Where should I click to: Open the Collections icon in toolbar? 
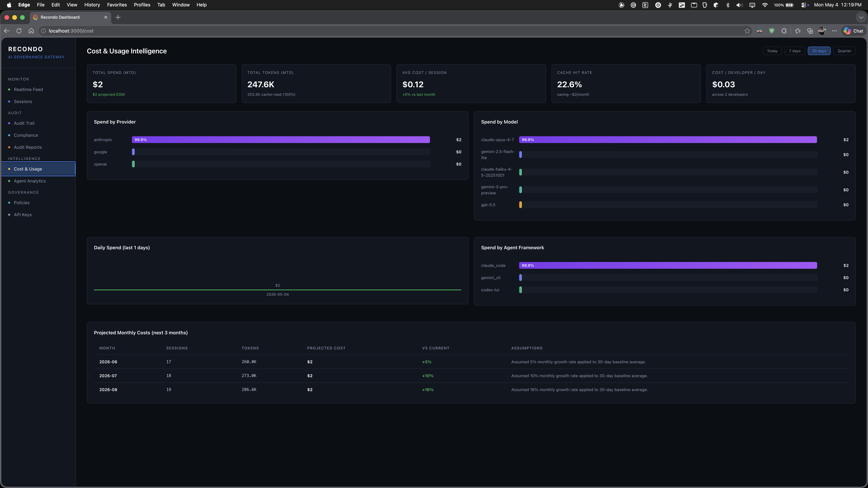810,31
